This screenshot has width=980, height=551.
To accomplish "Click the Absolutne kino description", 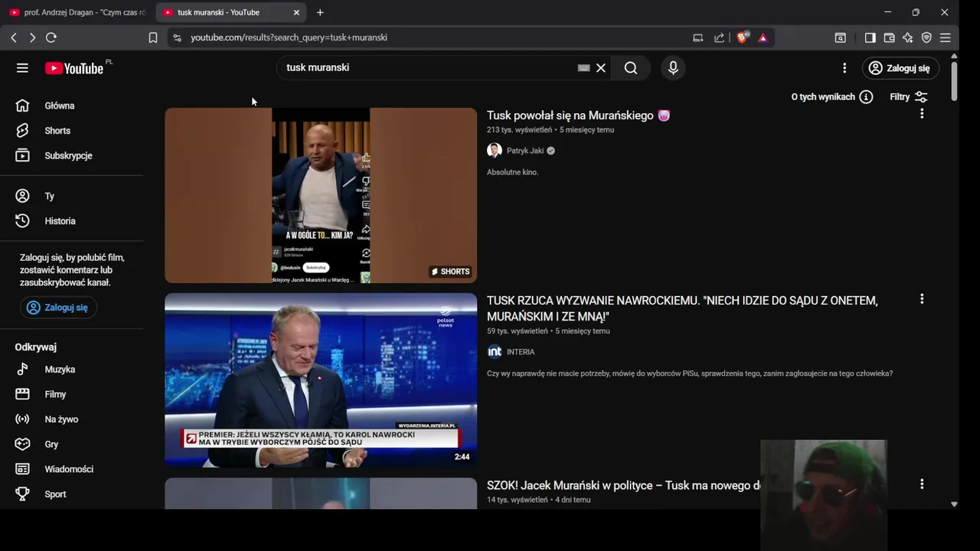I will pos(512,172).
